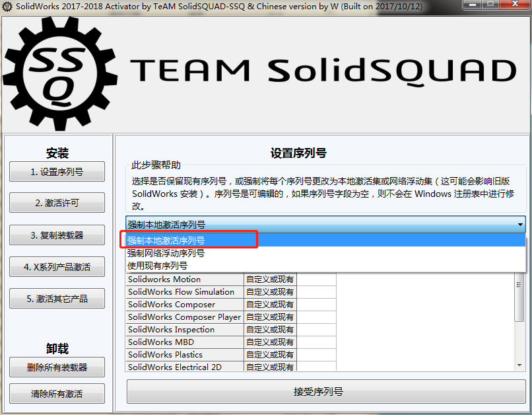This screenshot has height=415, width=532.
Task: Select the SolidWorks Composer Player row
Action: click(x=231, y=317)
